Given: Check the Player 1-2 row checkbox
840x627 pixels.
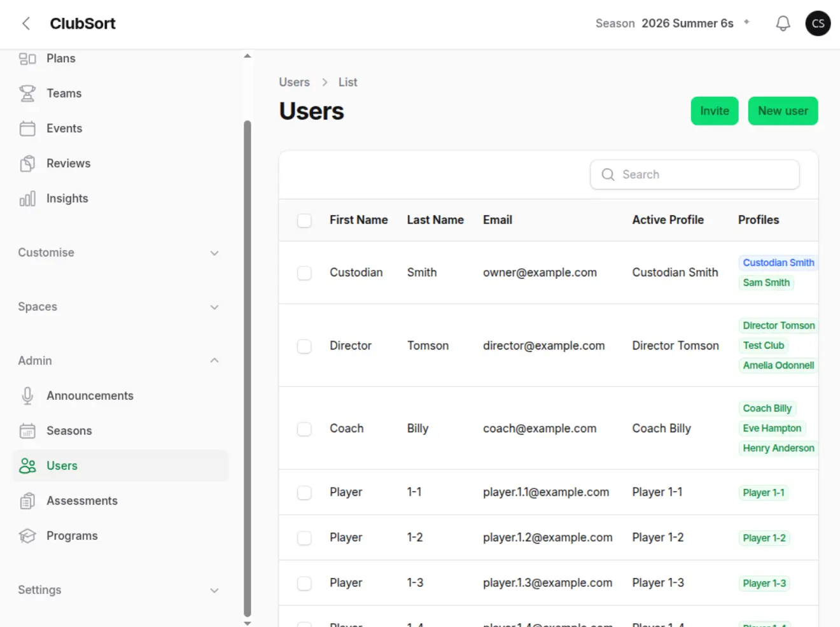Looking at the screenshot, I should pos(304,538).
